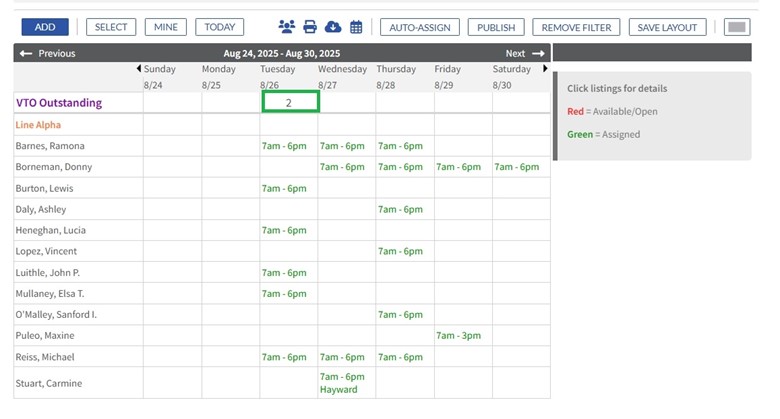Image resolution: width=780 pixels, height=419 pixels.
Task: Open the calendar date picker icon
Action: point(356,27)
